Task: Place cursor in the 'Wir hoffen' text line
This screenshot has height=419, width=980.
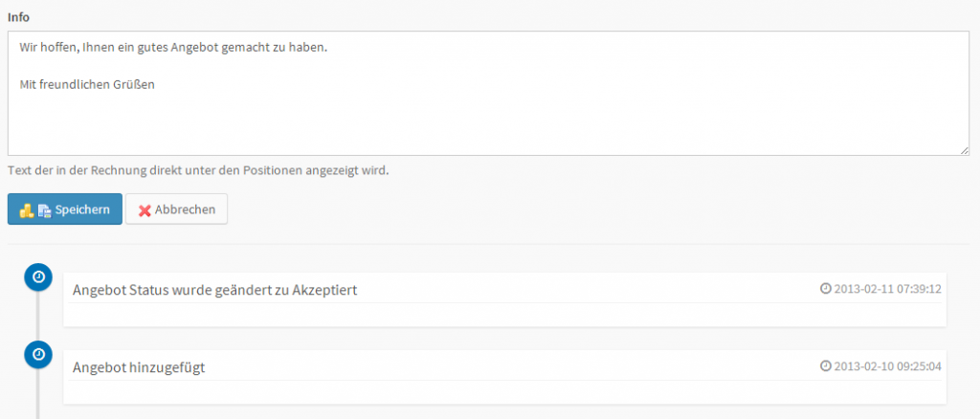Action: click(172, 47)
